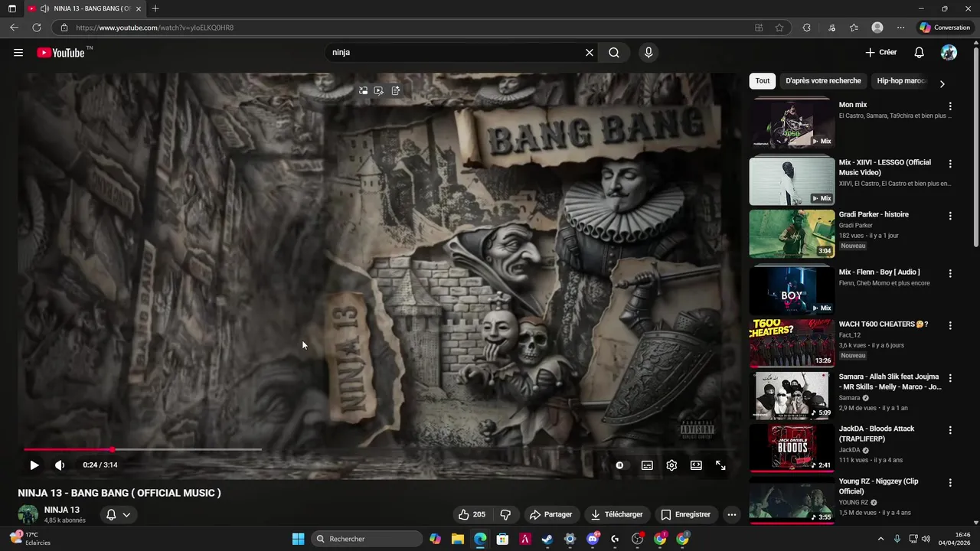980x551 pixels.
Task: Open options for Samara - Allah 3lik
Action: click(950, 378)
